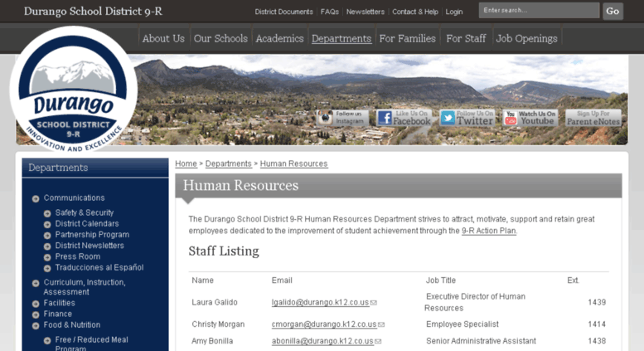Expand the Food & Nutrition bullet icon
The height and width of the screenshot is (351, 644).
(36, 325)
